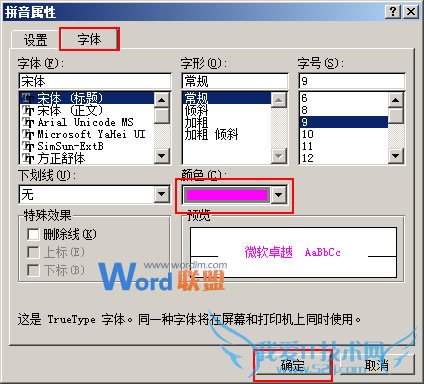Viewport: 424px width, 384px height.
Task: Click font list scroll down arrow
Action: 162,156
